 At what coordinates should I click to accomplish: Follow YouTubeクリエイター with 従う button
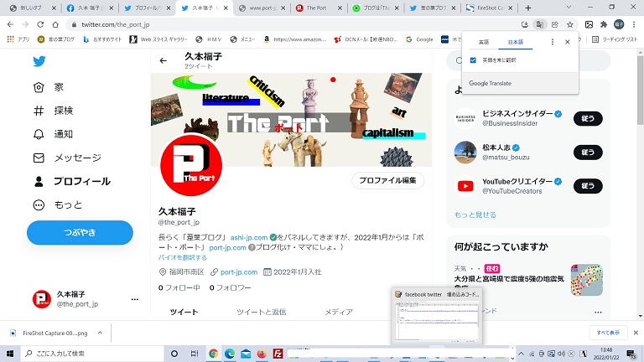point(588,186)
